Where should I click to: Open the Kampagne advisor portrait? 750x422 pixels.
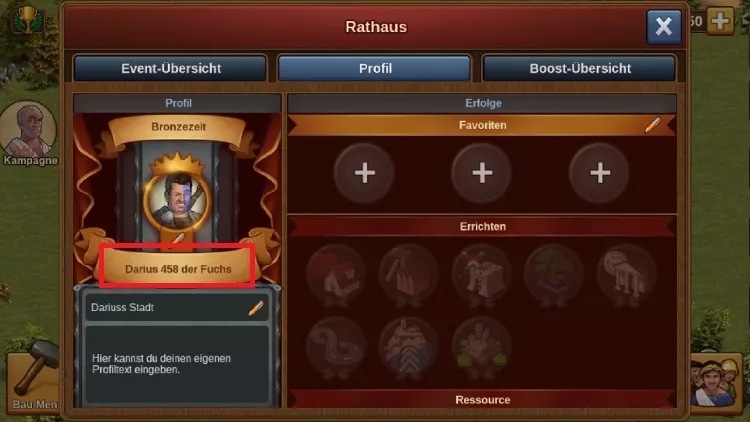pos(29,130)
